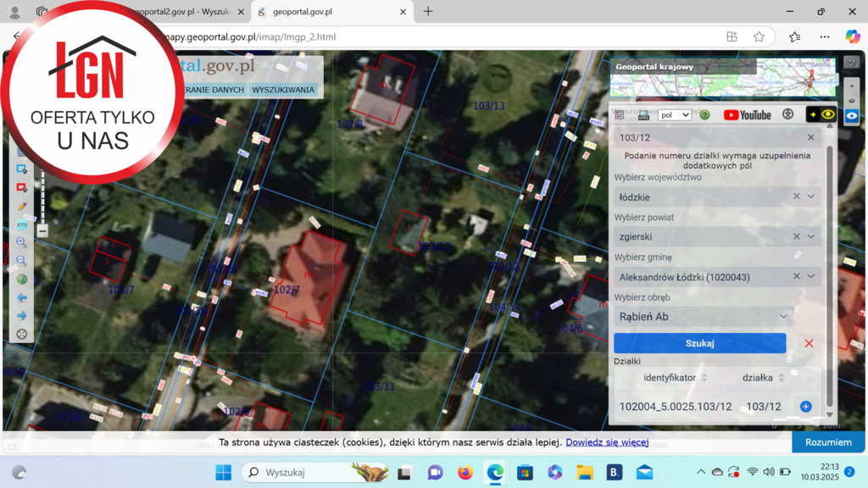The width and height of the screenshot is (868, 488).
Task: Click the zoom in magnifier tool
Action: coord(22,242)
